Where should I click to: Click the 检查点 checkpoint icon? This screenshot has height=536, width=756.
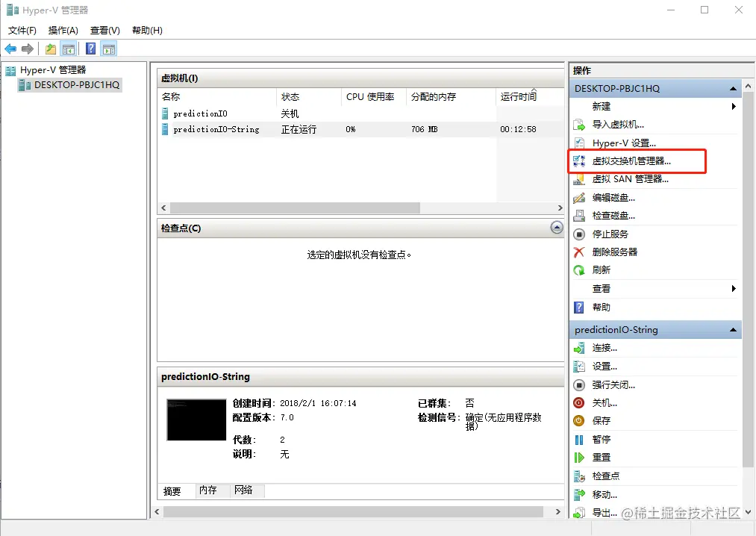(579, 476)
